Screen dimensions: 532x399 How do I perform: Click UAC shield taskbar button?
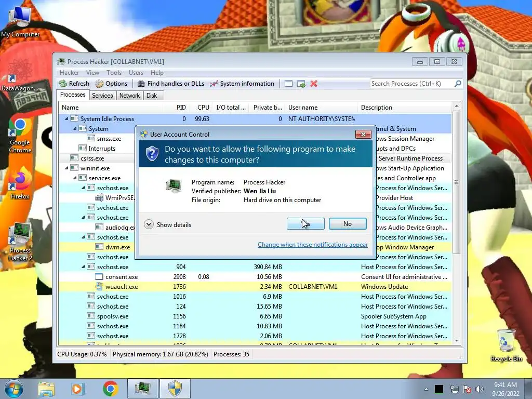[175, 389]
